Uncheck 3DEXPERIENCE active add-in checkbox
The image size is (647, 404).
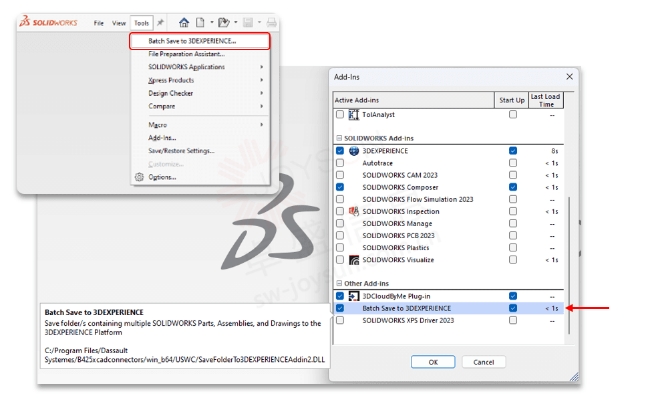[x=340, y=151]
